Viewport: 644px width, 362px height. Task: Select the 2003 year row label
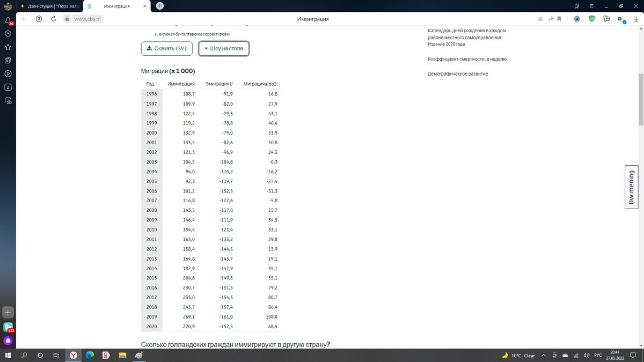(x=151, y=161)
